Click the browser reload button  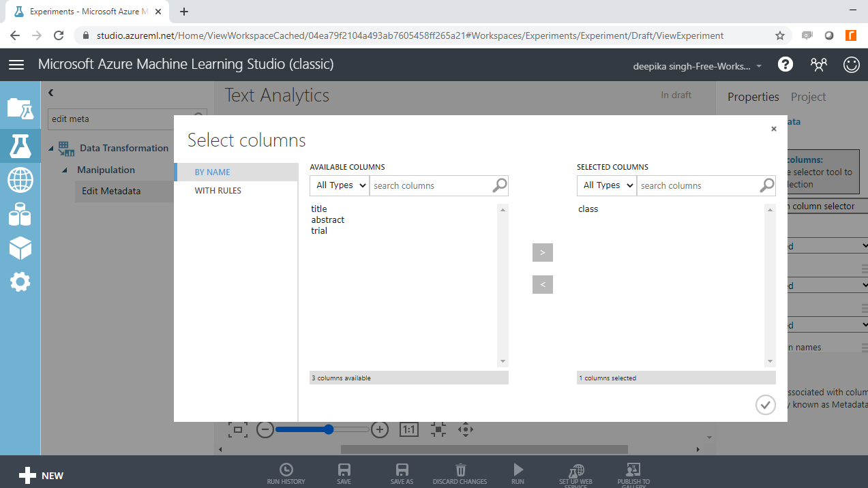click(59, 35)
